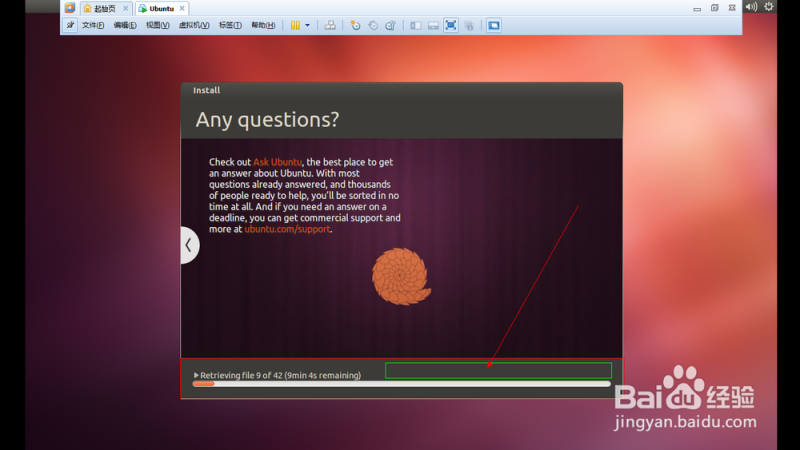The image size is (800, 450).
Task: Close the VMware window
Action: coord(732,8)
